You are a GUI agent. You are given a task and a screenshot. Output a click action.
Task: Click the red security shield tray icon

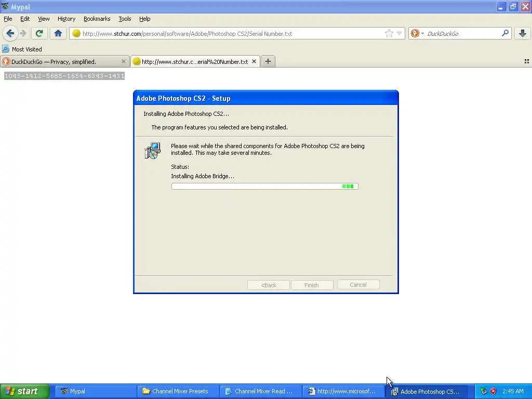[x=493, y=391]
